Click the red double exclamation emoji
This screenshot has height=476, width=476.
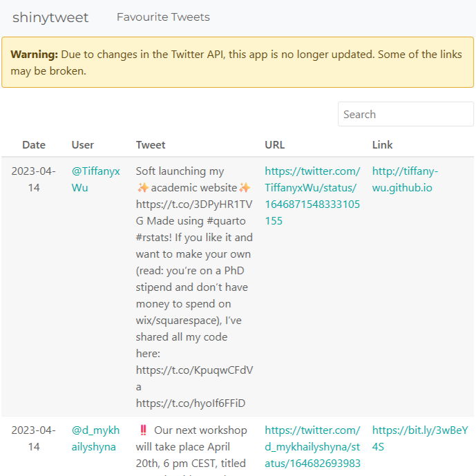point(143,430)
